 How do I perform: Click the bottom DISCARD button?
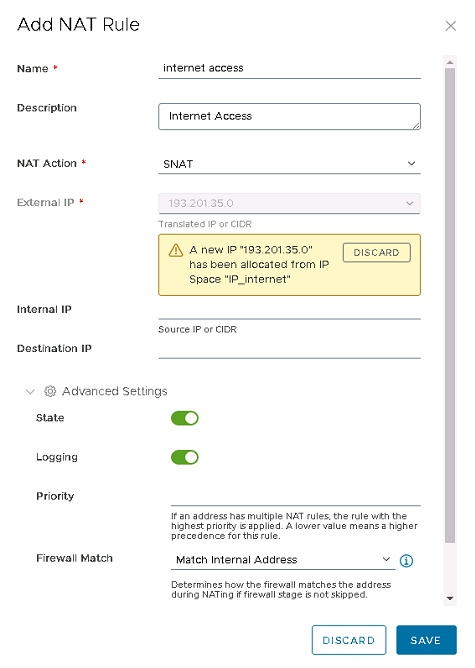click(x=349, y=640)
